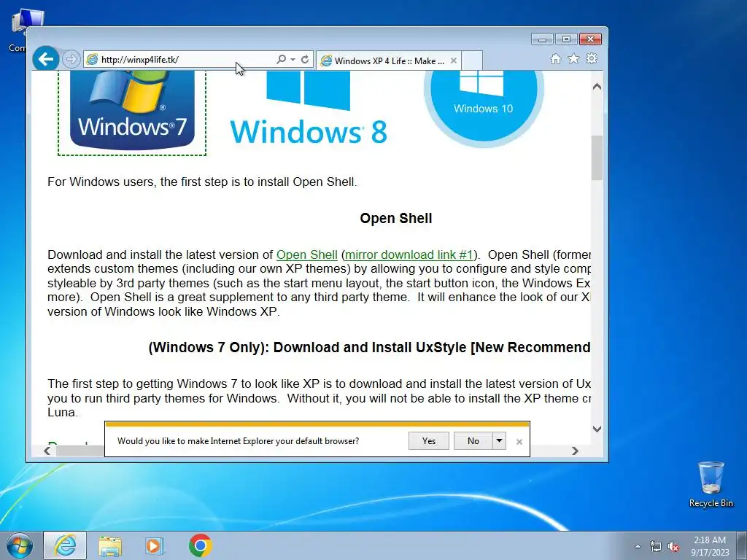Open a new blank tab

[472, 61]
